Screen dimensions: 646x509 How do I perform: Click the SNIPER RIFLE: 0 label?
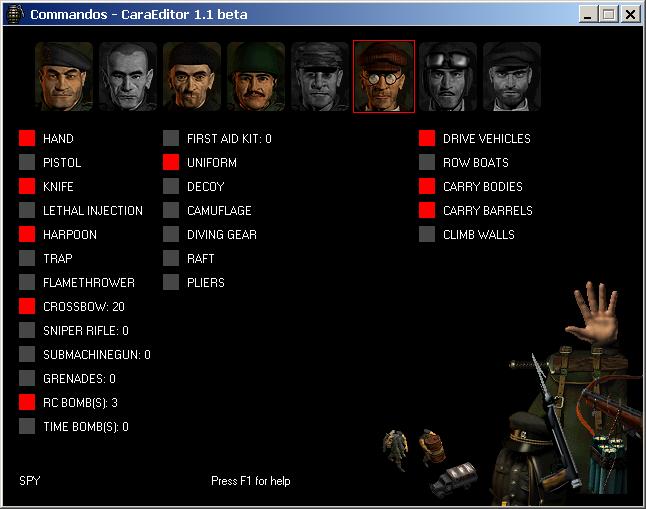click(86, 331)
